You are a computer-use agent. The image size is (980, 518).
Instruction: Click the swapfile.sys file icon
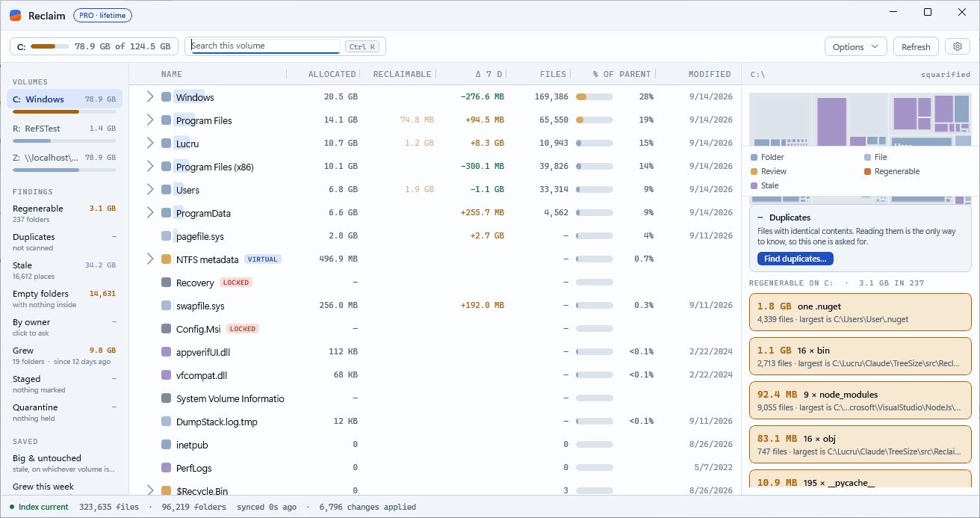[x=167, y=306]
